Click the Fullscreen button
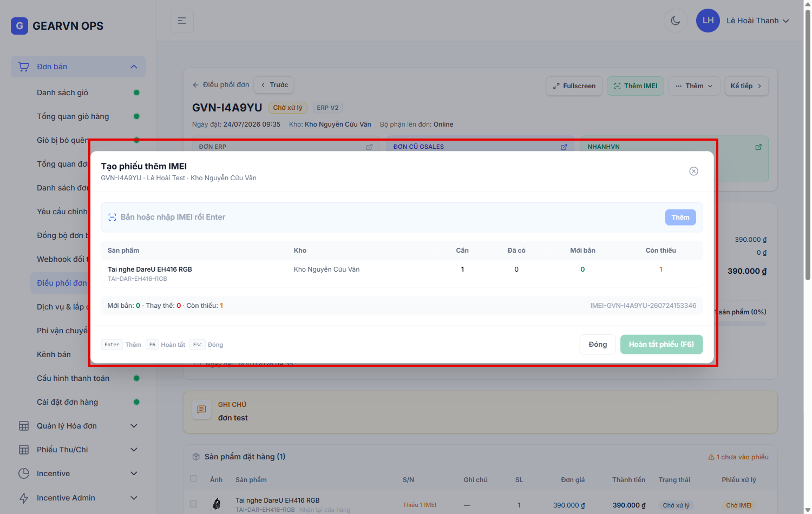The height and width of the screenshot is (514, 812). coord(574,86)
